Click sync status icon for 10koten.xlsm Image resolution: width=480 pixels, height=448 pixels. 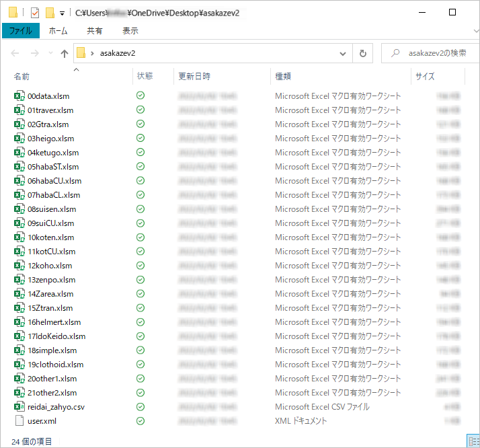coord(141,237)
